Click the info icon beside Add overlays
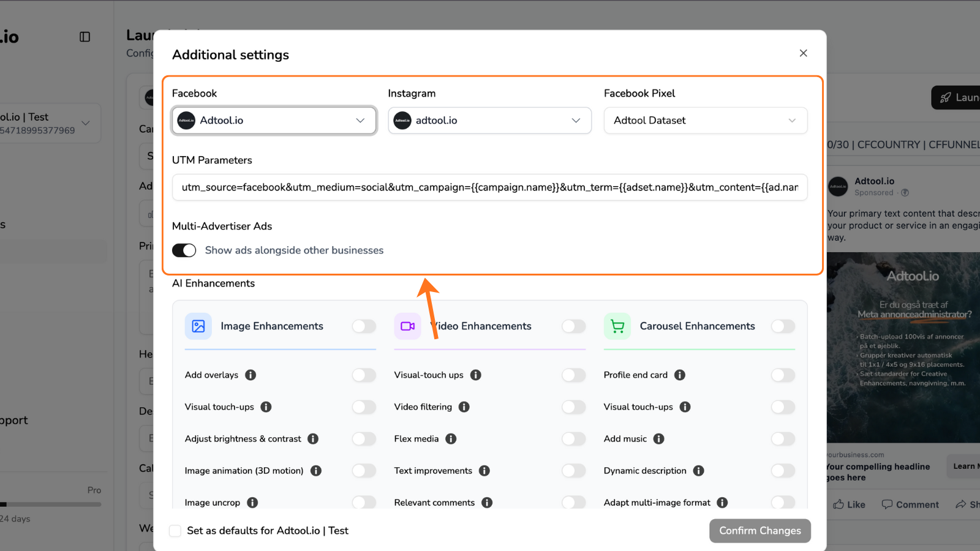 (x=251, y=375)
